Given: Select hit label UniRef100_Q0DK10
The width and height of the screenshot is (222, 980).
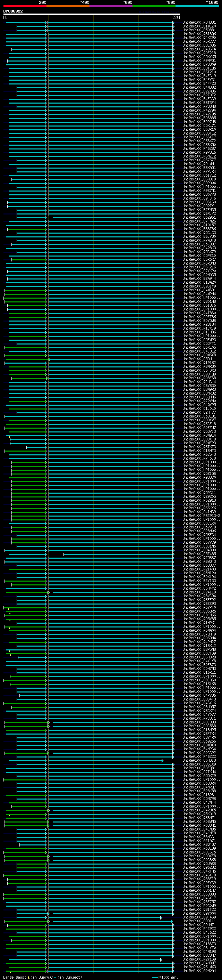Looking at the screenshot, I should tap(199, 129).
